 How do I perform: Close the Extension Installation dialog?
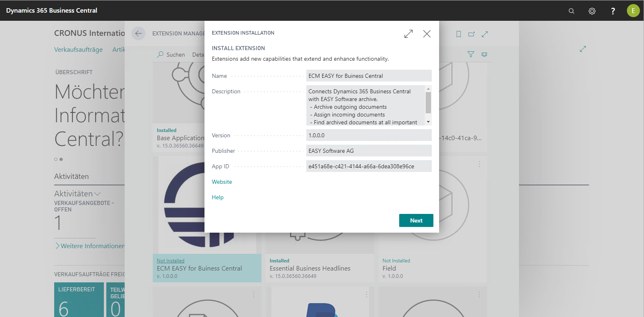[426, 34]
